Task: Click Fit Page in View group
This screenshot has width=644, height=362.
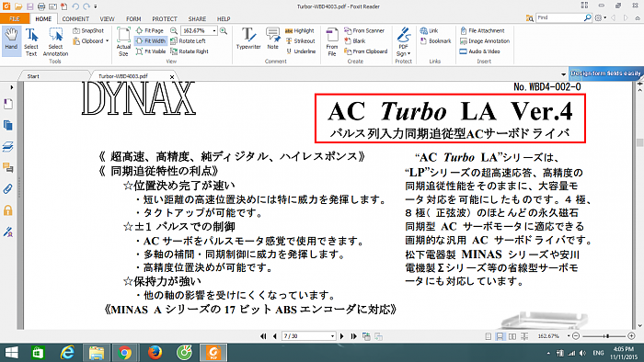Action: (150, 30)
